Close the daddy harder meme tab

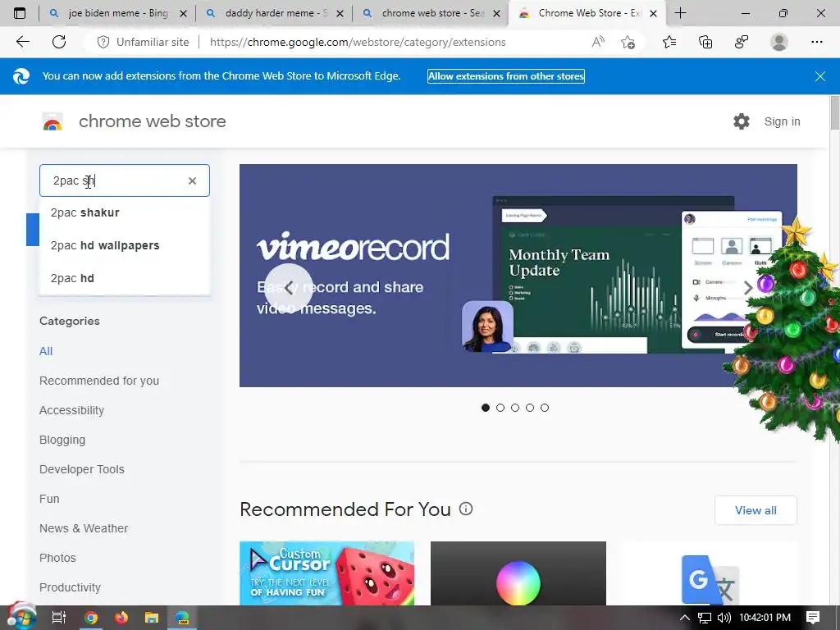[x=340, y=13]
